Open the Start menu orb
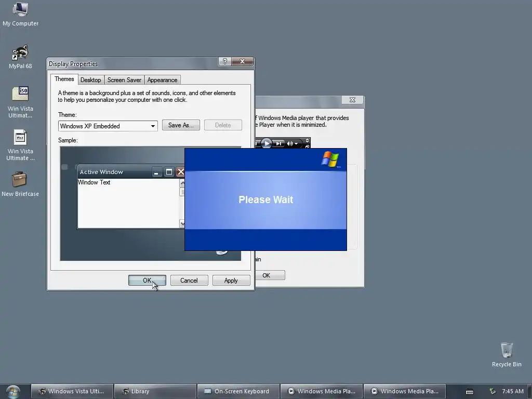Viewport: 532px width, 399px height. 13,392
